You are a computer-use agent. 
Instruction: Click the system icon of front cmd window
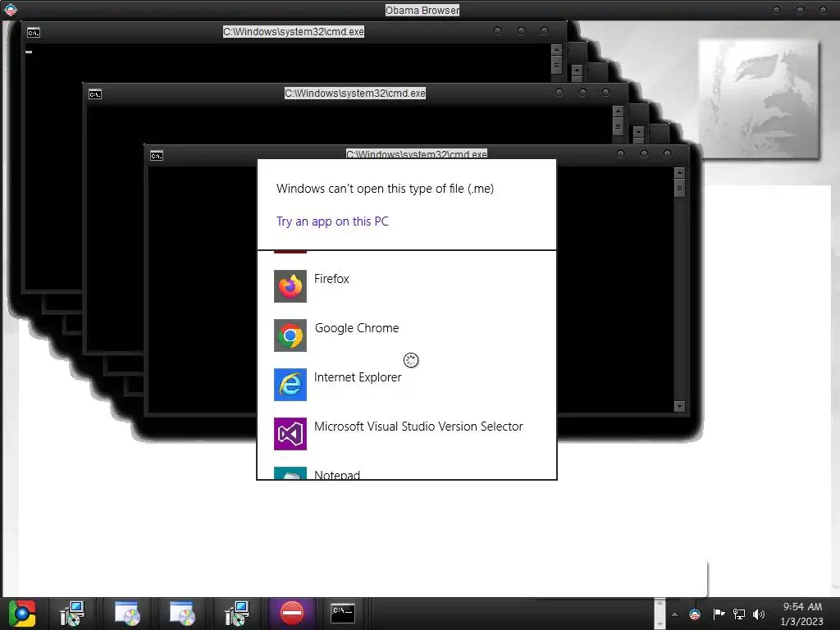point(157,156)
